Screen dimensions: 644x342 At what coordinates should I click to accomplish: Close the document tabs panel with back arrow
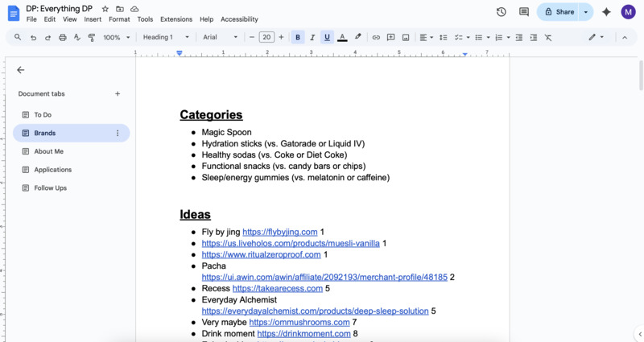[x=21, y=70]
